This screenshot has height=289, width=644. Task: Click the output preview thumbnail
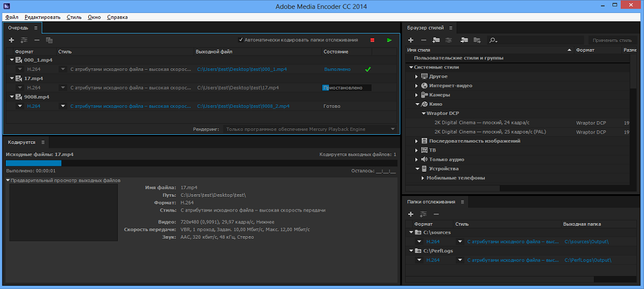pos(64,212)
